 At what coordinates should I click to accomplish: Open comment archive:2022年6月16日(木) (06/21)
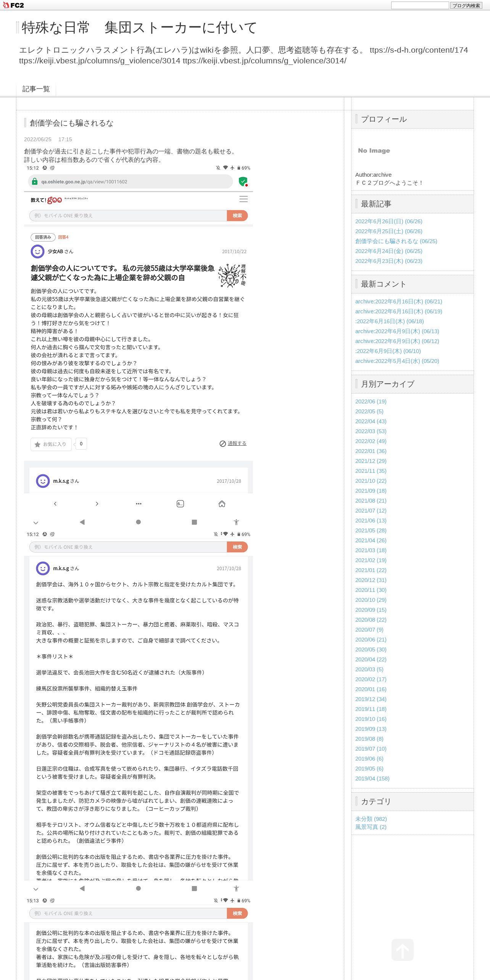(398, 301)
